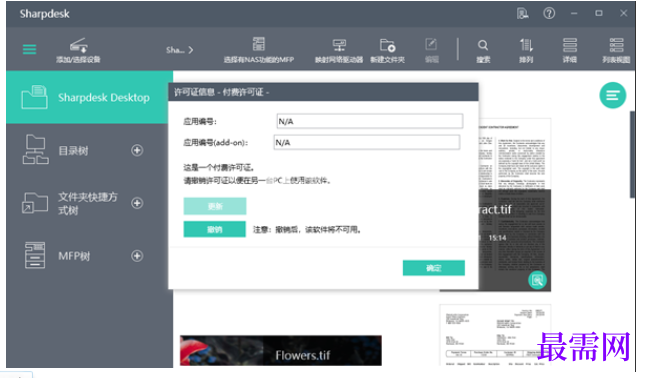649x378 pixels.
Task: Click the edit pencil toolbar icon
Action: click(x=431, y=44)
